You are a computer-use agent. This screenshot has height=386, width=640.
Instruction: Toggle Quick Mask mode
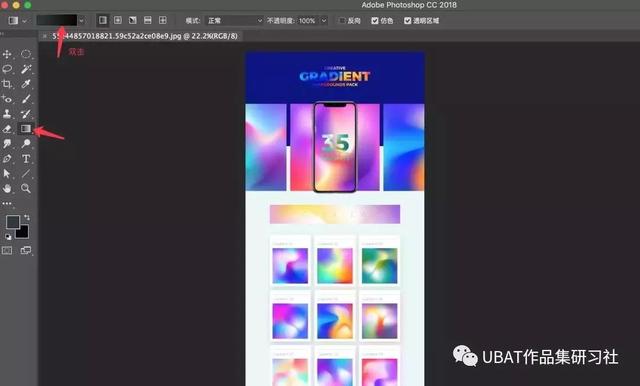[x=7, y=251]
